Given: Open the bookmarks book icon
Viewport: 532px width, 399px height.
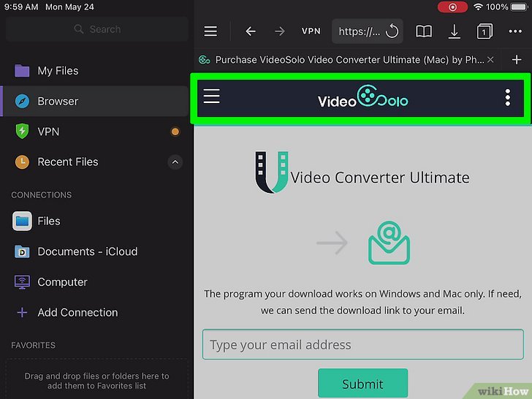Looking at the screenshot, I should (424, 31).
